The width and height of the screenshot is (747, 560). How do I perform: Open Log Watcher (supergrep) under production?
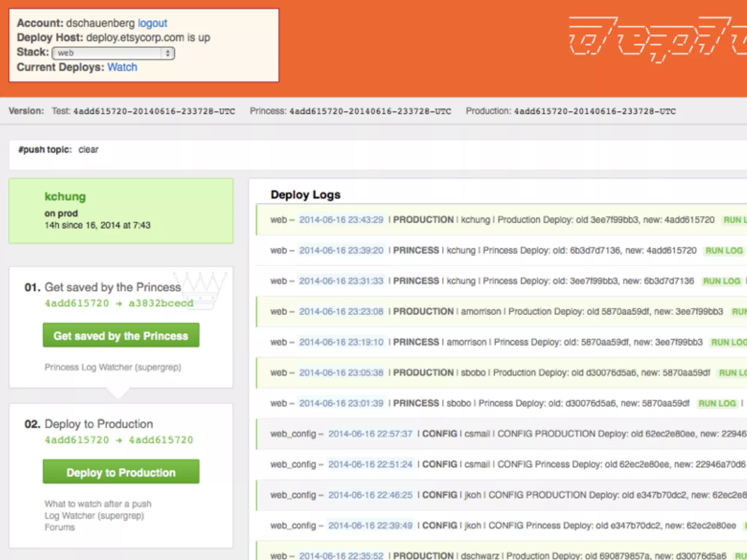(x=94, y=516)
